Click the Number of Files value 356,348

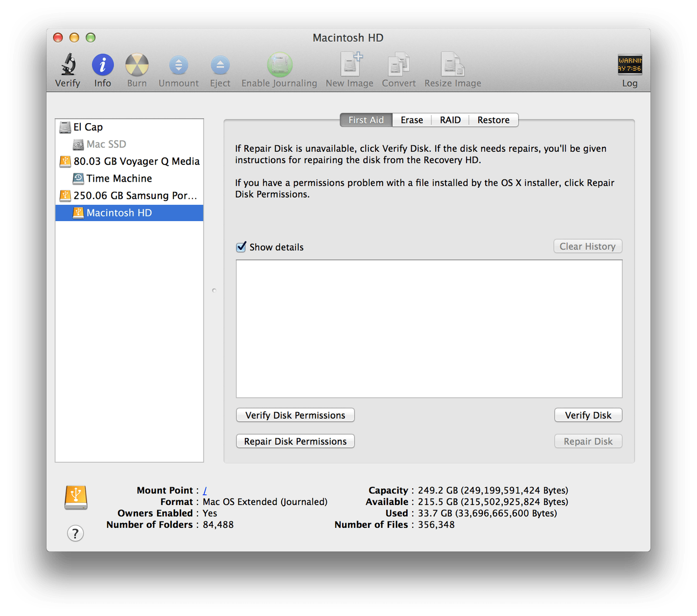click(436, 524)
